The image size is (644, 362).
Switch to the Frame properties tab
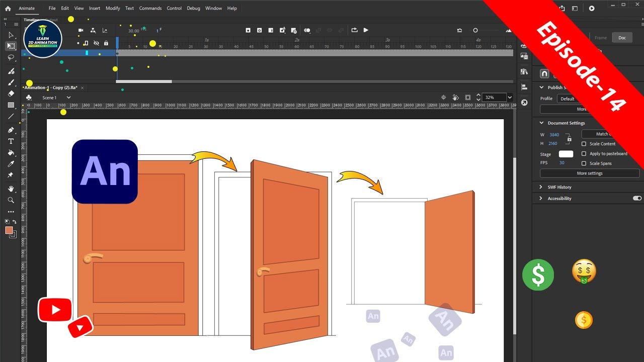601,38
